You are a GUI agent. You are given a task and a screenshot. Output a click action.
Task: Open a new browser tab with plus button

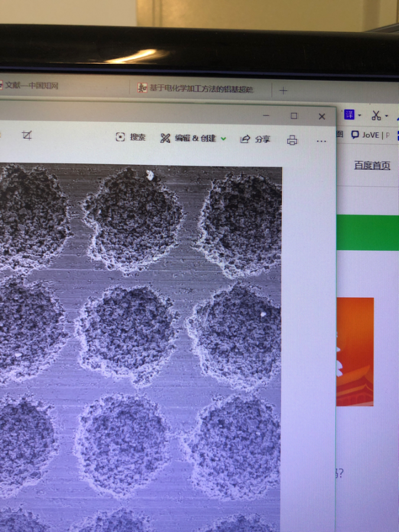click(283, 90)
